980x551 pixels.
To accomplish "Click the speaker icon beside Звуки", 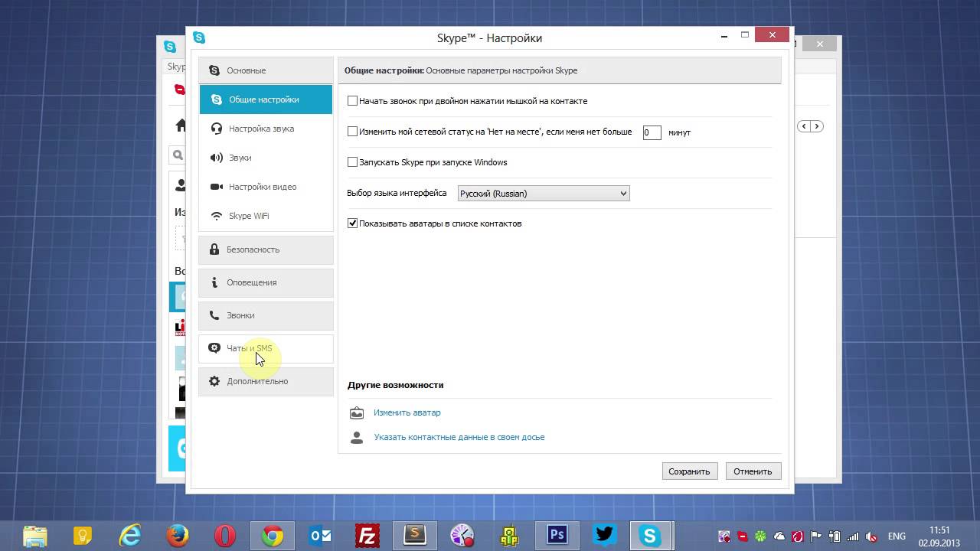I will pos(217,158).
